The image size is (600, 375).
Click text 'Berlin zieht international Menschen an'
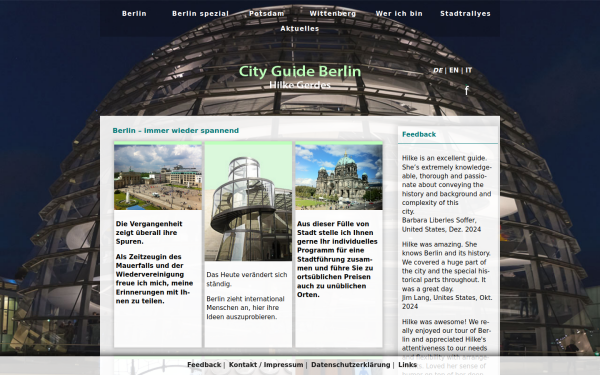245,308
